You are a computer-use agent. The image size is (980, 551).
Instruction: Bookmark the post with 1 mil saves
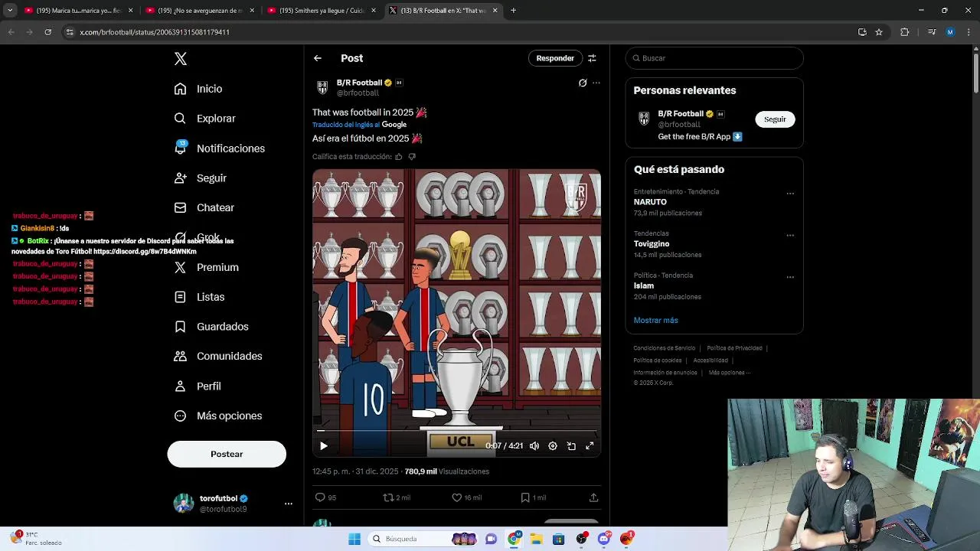(533, 497)
